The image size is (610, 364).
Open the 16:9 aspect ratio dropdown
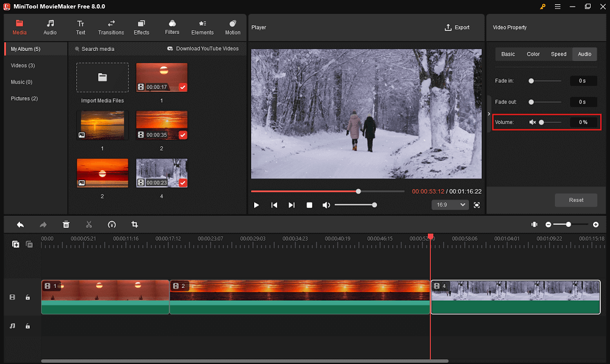pos(450,205)
